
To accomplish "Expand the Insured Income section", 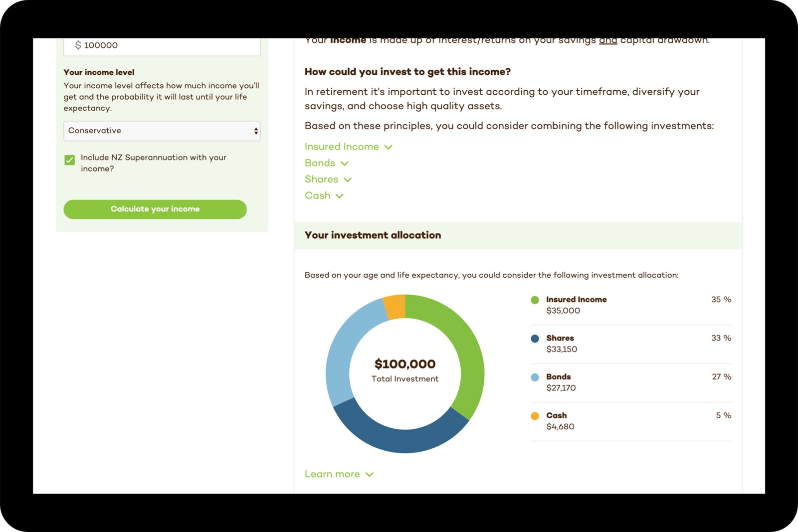I will (349, 147).
